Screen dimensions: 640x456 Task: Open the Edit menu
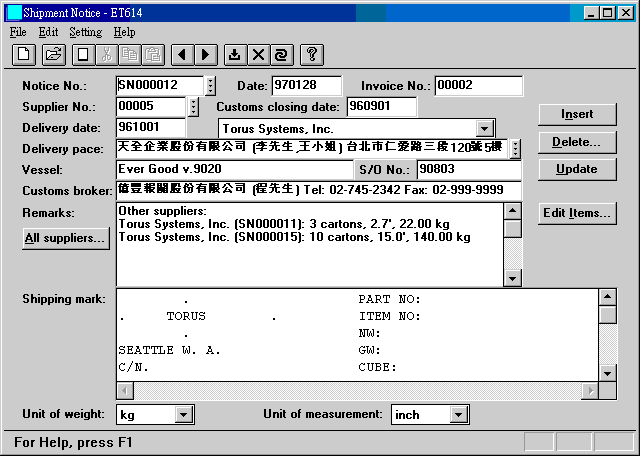(48, 32)
